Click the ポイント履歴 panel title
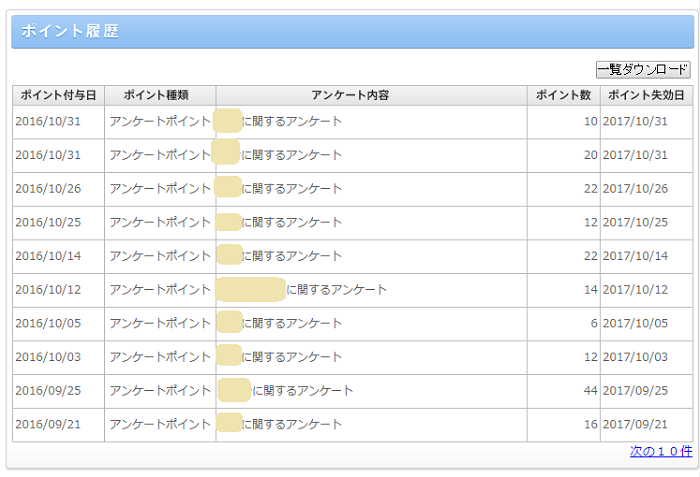The height and width of the screenshot is (477, 700). coord(70,31)
